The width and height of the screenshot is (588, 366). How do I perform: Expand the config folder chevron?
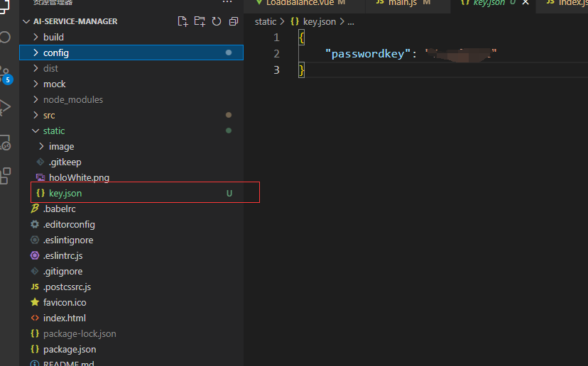point(36,52)
